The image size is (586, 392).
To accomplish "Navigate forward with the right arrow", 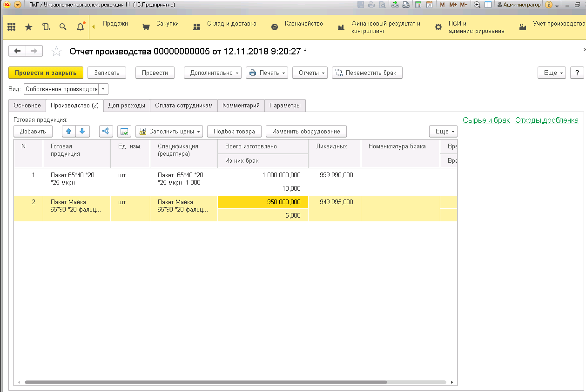I will click(34, 51).
